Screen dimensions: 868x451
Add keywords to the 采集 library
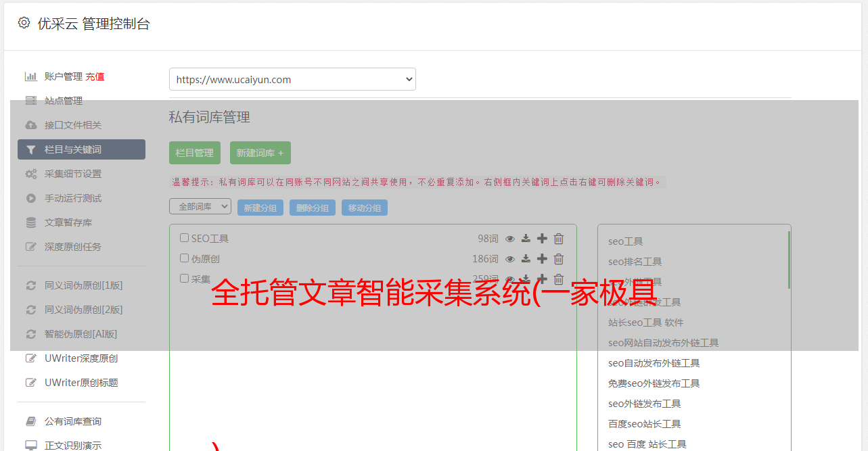coord(542,279)
